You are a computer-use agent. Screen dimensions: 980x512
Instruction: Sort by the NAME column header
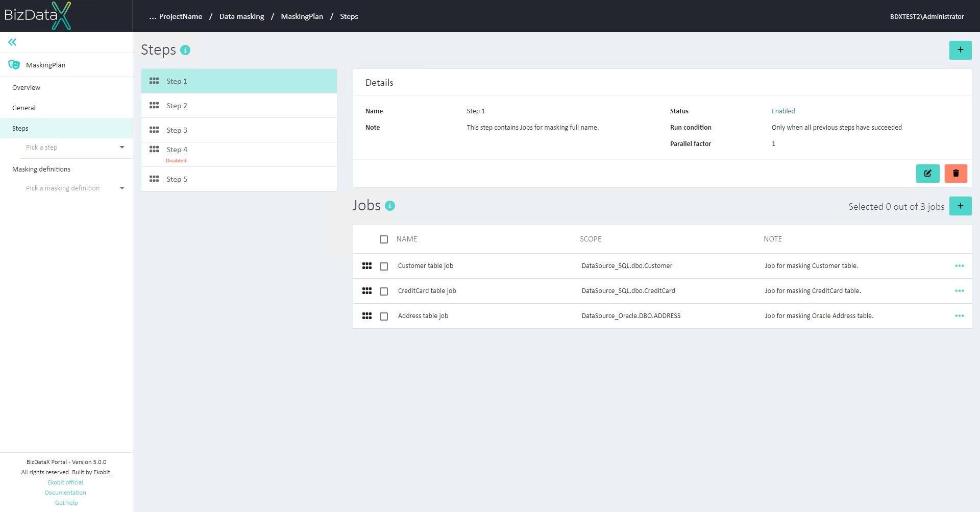[x=407, y=239]
